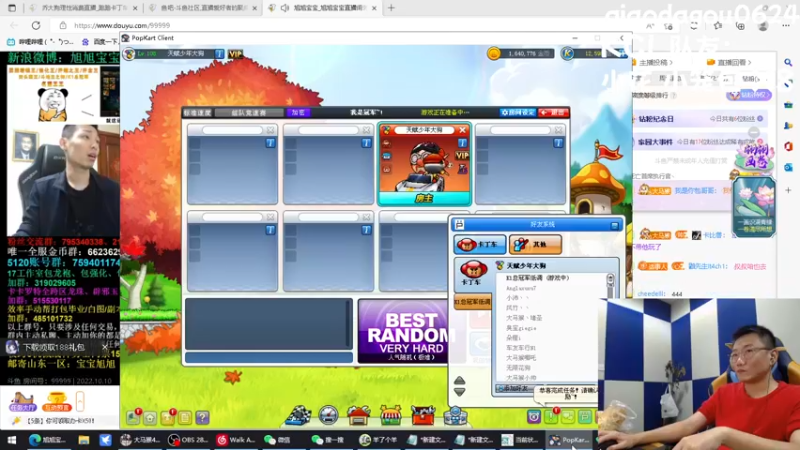Screen dimensions: 800x450
Task: Click the purple question mark help icon
Action: click(x=202, y=418)
